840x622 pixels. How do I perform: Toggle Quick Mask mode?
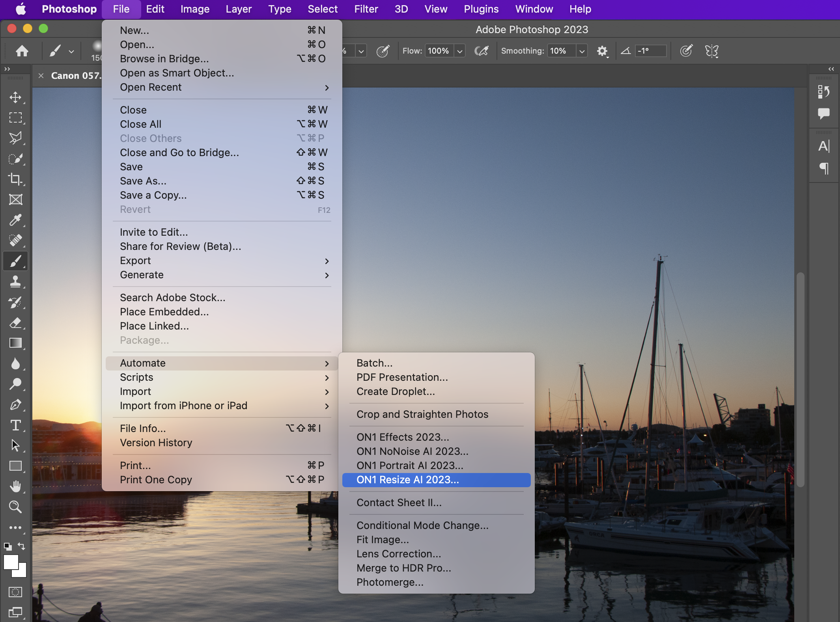pos(15,592)
